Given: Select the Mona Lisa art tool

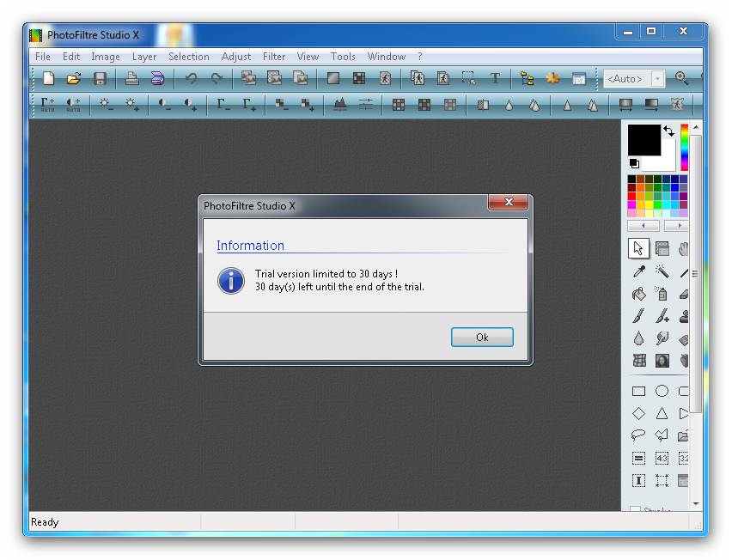Looking at the screenshot, I should 662,360.
